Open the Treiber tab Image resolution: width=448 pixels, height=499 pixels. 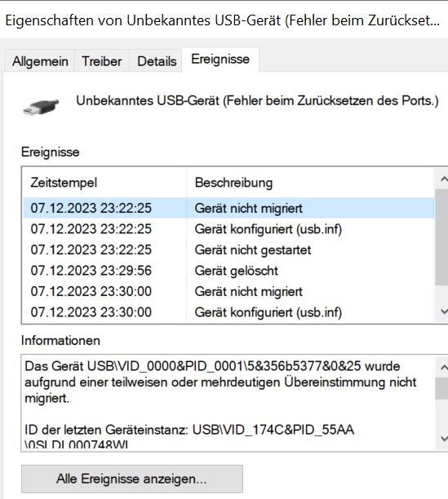(102, 61)
